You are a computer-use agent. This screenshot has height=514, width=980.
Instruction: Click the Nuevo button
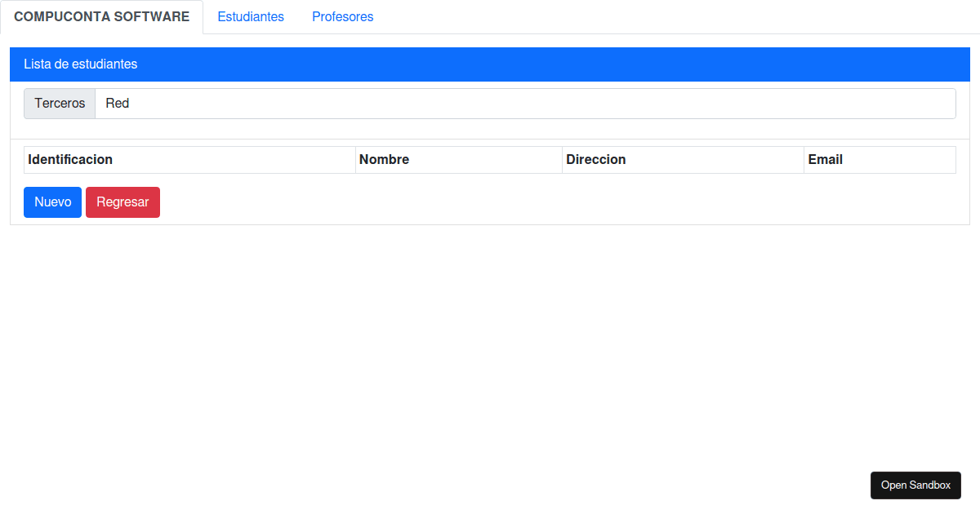click(x=52, y=202)
